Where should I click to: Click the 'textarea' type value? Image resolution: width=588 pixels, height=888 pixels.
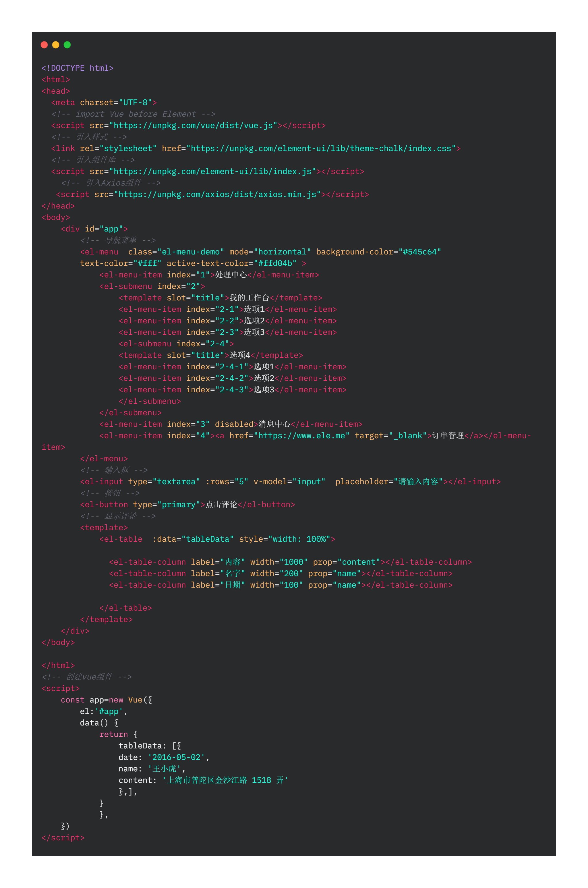click(x=176, y=482)
